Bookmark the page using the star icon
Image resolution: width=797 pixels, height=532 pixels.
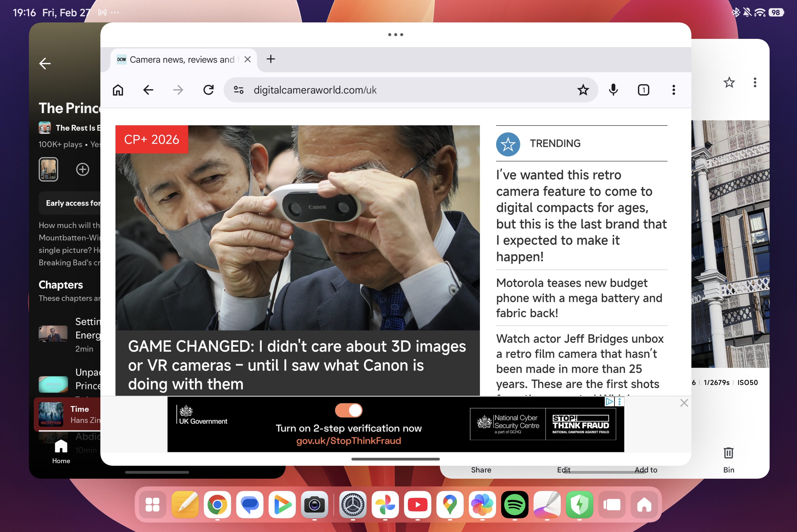click(583, 90)
